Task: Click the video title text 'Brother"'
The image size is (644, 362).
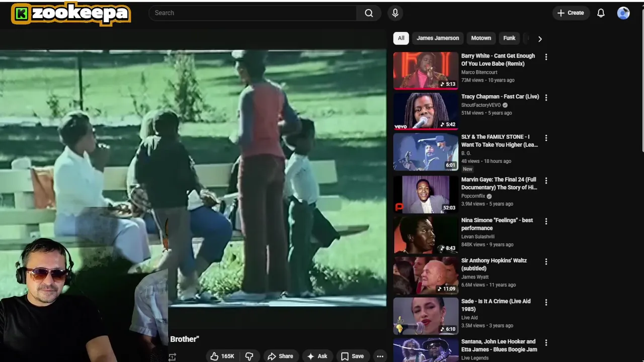Action: (185, 339)
